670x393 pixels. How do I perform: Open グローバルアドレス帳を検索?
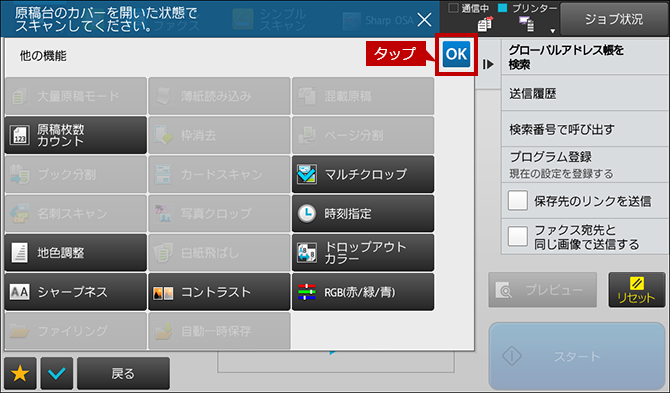[x=585, y=57]
